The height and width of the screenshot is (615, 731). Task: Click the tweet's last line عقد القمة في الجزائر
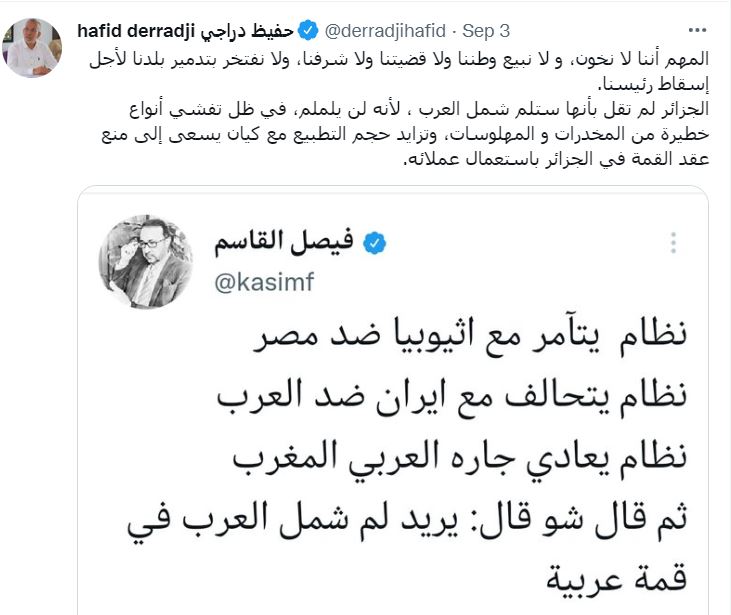pos(556,159)
